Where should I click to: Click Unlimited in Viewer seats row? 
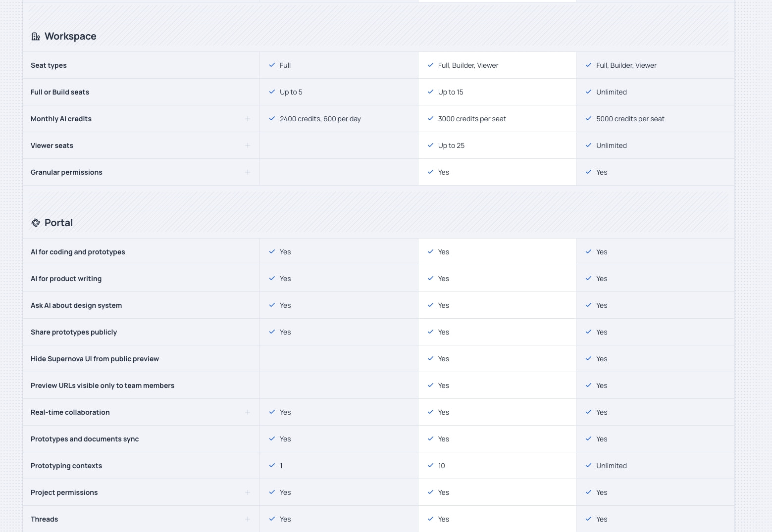pos(612,145)
